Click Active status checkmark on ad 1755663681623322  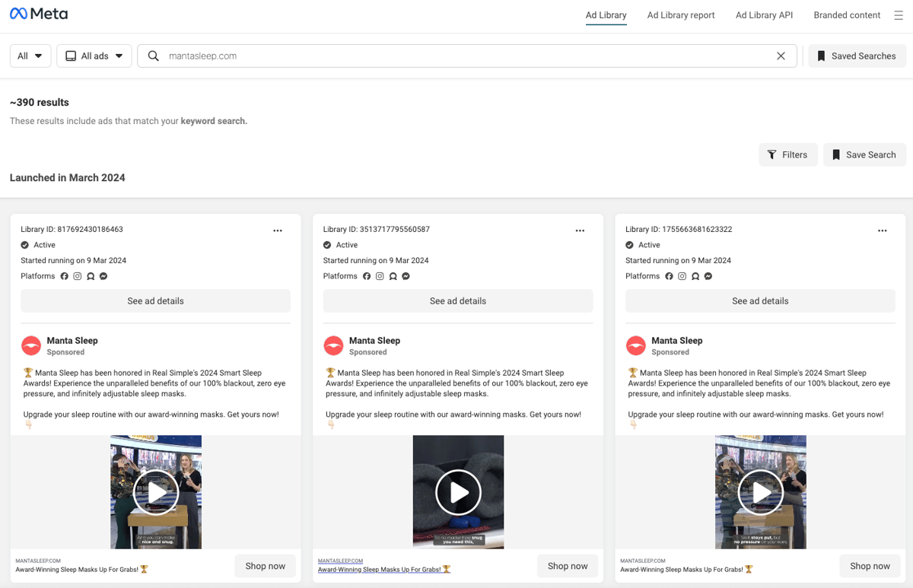click(x=630, y=245)
